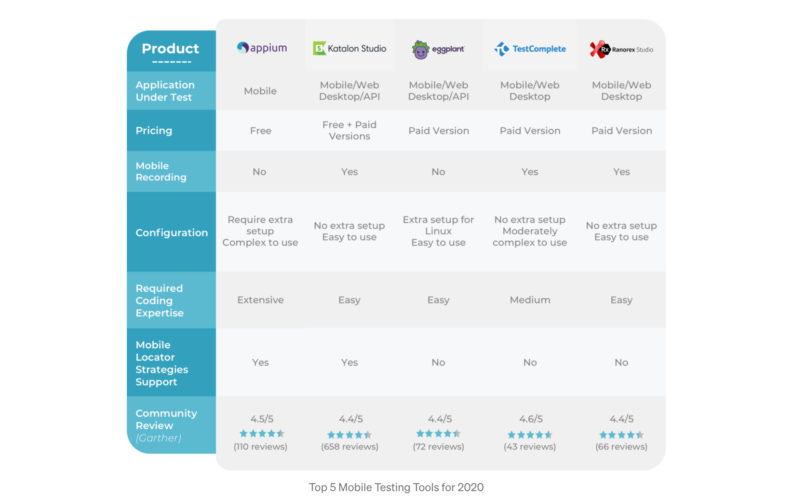Screen dimensions: 800x503
Task: Select the Pricing row label
Action: click(154, 130)
